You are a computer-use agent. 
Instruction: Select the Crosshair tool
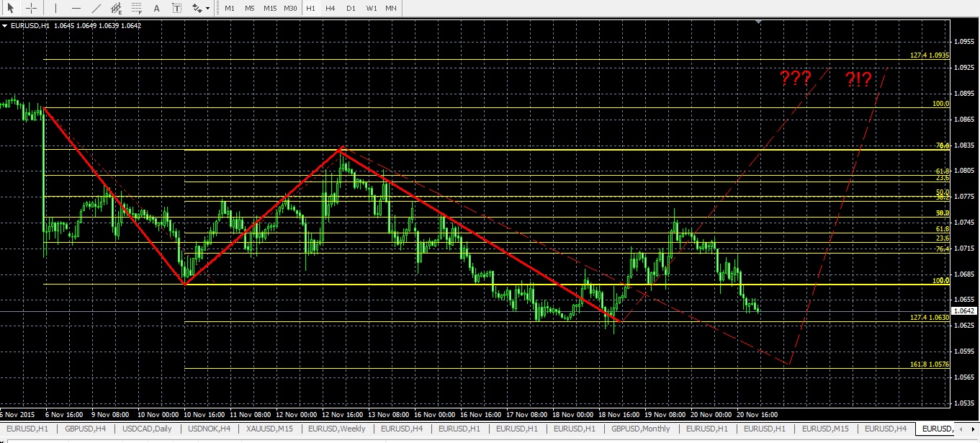point(32,8)
